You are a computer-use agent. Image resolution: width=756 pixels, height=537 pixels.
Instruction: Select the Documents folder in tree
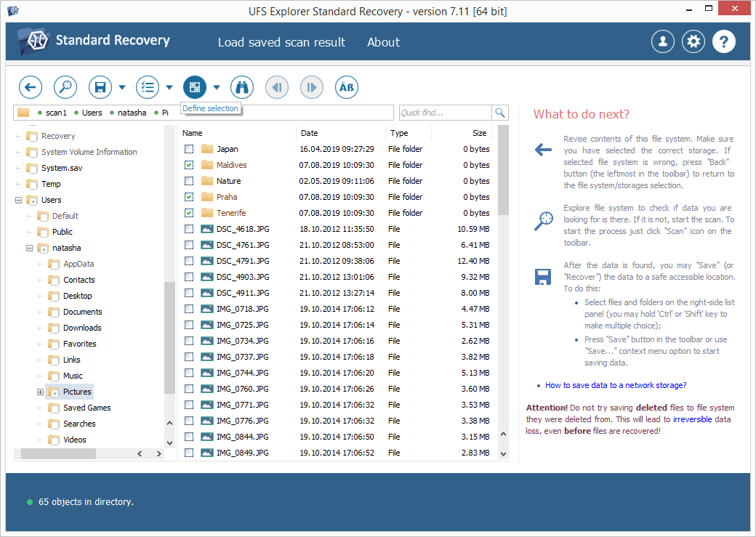tap(82, 312)
